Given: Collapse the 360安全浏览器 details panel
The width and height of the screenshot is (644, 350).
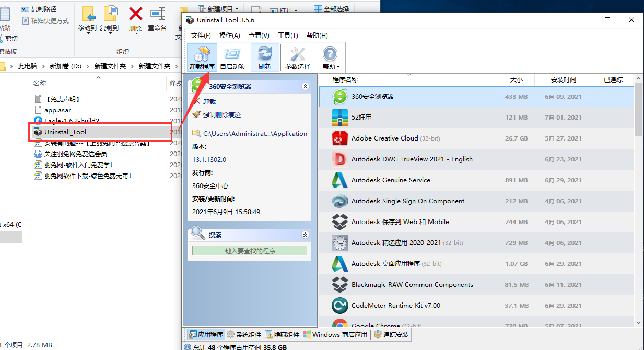Looking at the screenshot, I should pos(306,86).
